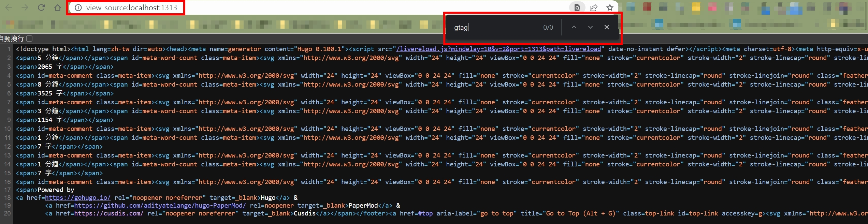Enable the 自動換行 line wrap checkbox
868x224 pixels.
(x=30, y=39)
